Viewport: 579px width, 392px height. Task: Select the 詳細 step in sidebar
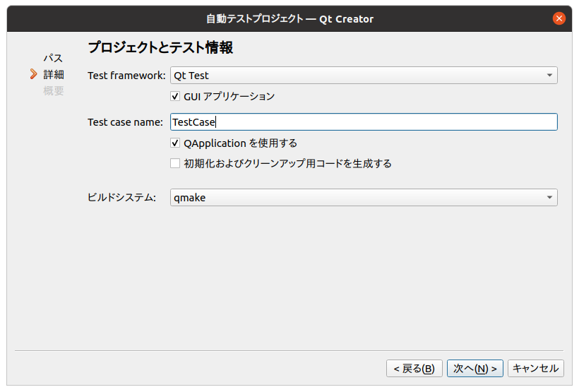click(x=54, y=74)
